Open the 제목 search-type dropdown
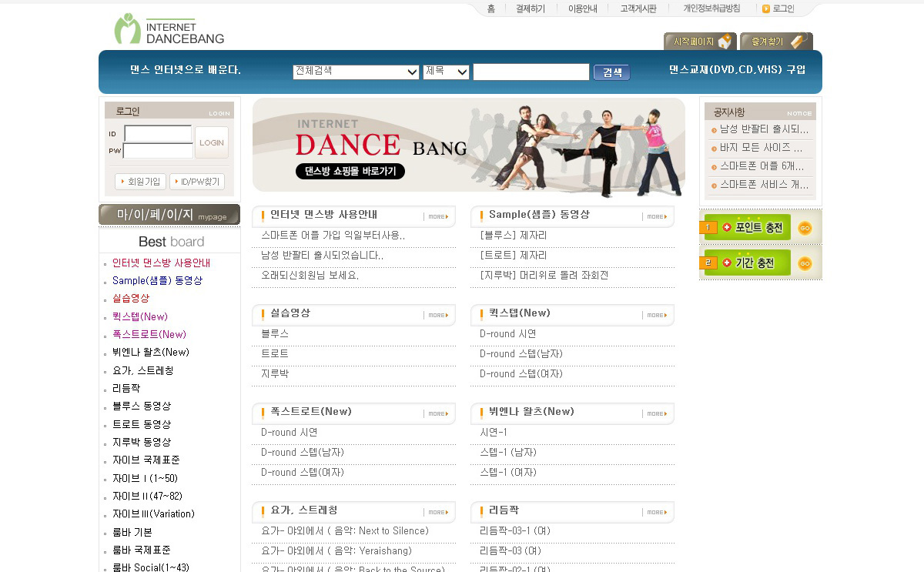 click(446, 72)
